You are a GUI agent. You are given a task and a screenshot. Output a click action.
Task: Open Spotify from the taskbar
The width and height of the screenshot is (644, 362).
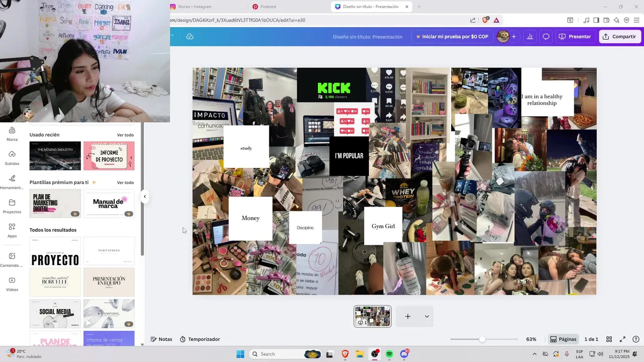coord(389,354)
